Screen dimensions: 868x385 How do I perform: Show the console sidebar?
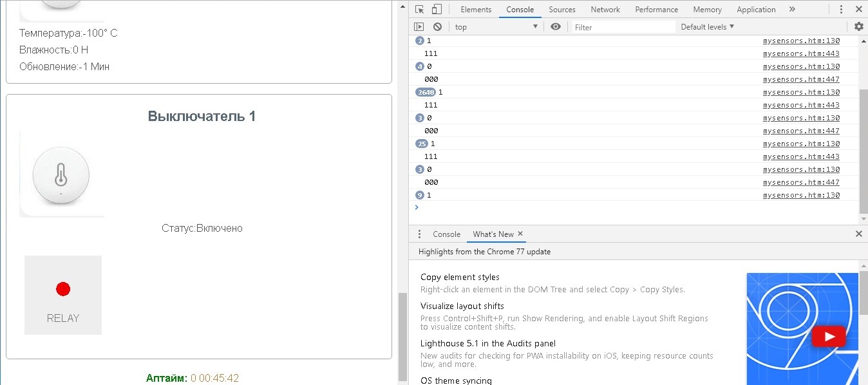tap(419, 26)
